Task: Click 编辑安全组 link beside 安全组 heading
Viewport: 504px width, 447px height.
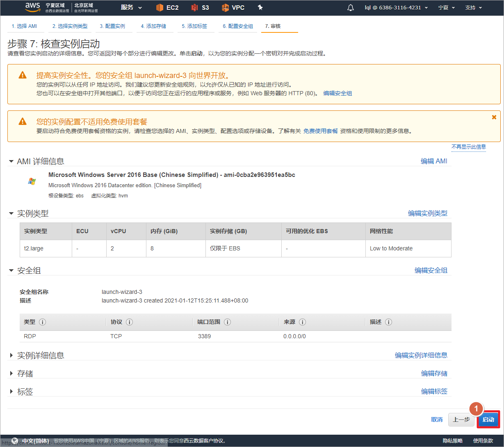Action: click(431, 270)
